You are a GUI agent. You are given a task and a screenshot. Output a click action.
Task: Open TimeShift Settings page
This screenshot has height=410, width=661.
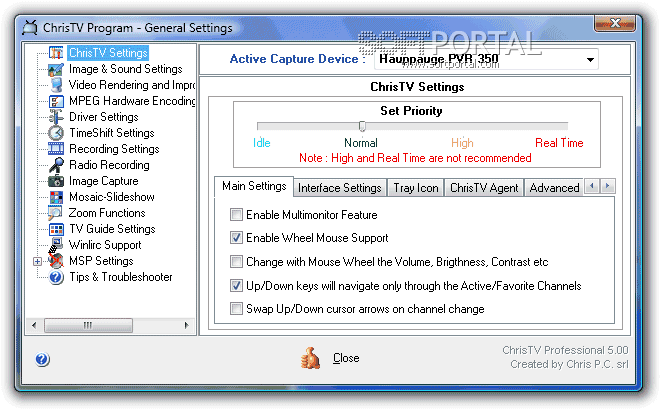coord(112,133)
